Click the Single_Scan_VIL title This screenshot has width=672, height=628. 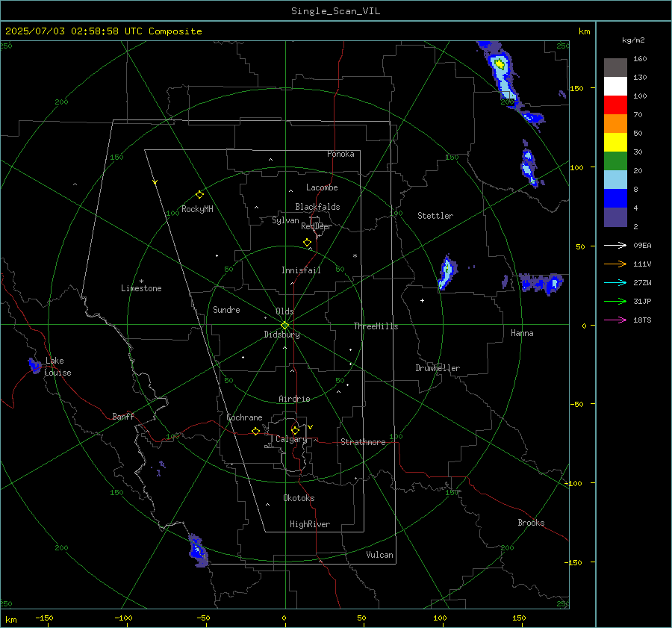(x=335, y=11)
